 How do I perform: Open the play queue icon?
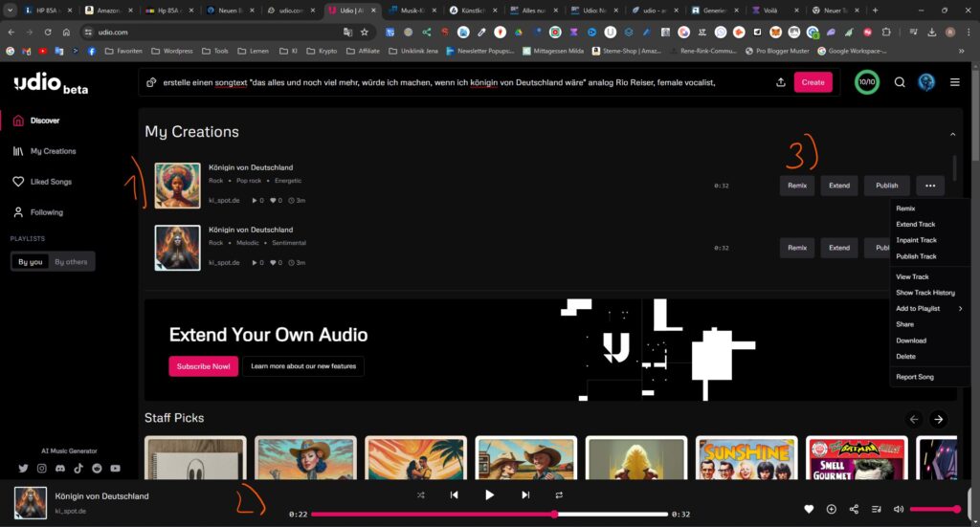coord(877,509)
